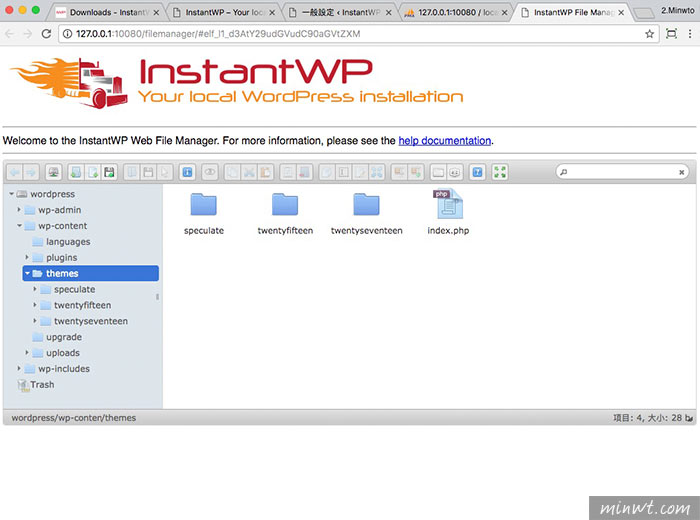The image size is (700, 520).
Task: Select the uploads tree label
Action: click(63, 353)
